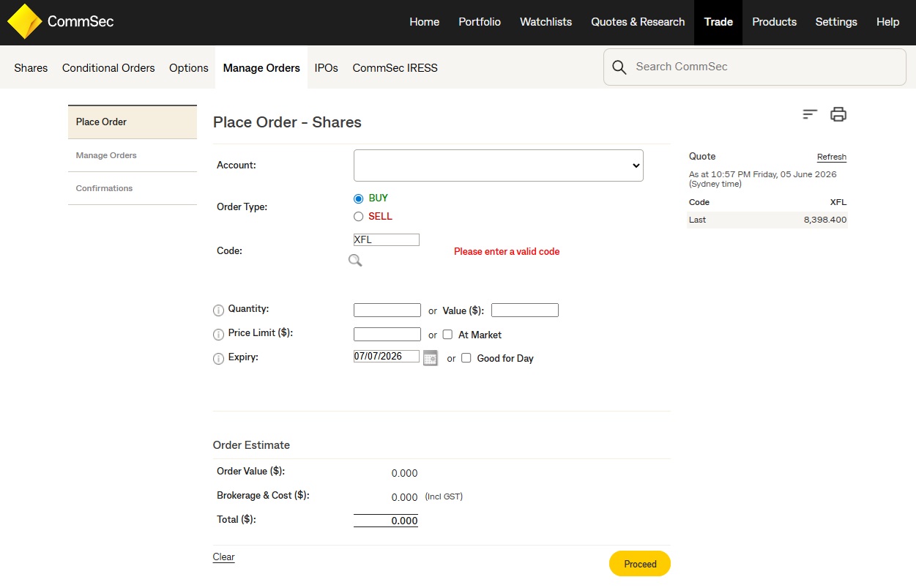Click the Expiry info icon

218,359
